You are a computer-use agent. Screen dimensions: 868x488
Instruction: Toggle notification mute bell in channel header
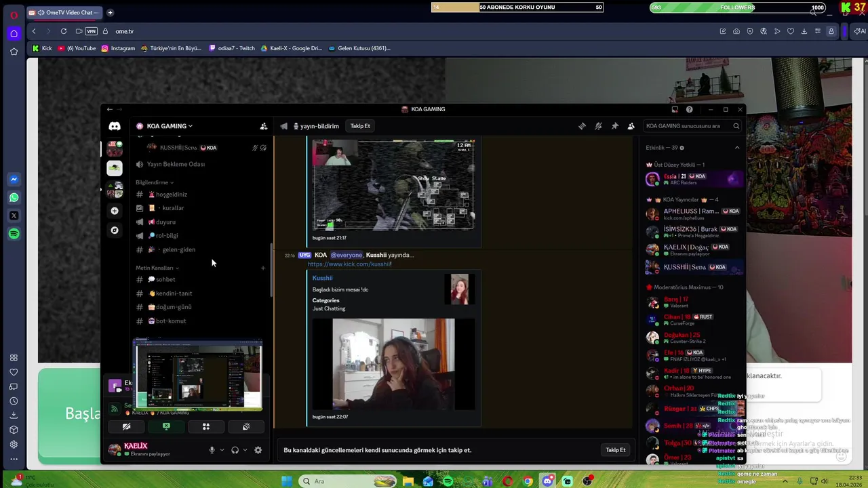tap(598, 126)
